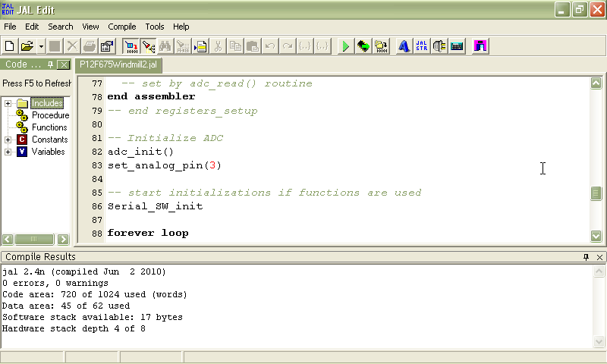This screenshot has width=607, height=364.
Task: Expand the Includes tree node
Action: (x=8, y=103)
